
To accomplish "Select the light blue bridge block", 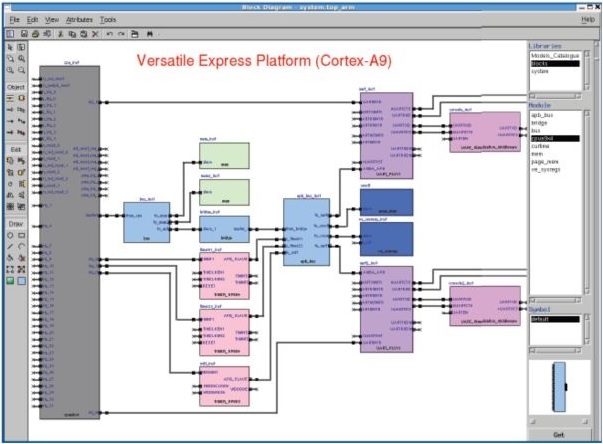I will (224, 229).
